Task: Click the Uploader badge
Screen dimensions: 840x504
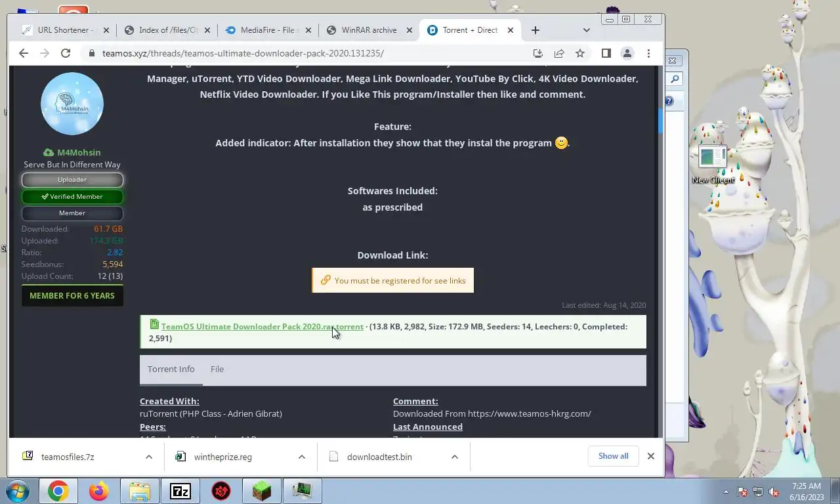Action: (72, 180)
